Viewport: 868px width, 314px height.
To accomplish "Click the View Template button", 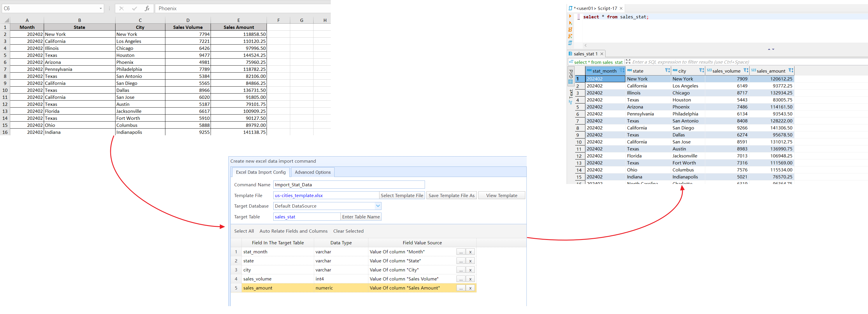I will pyautogui.click(x=501, y=195).
